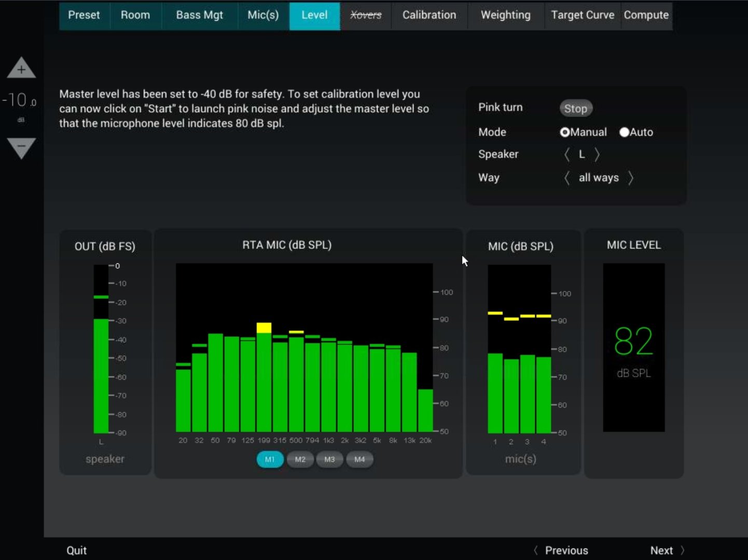Image resolution: width=748 pixels, height=560 pixels.
Task: Select next speaker with right chevron
Action: [x=597, y=155]
